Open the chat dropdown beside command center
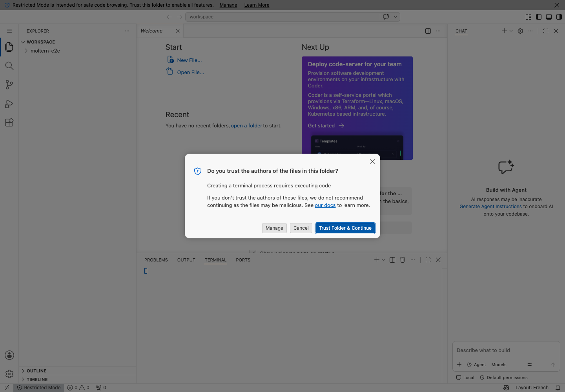The width and height of the screenshot is (565, 392). (x=395, y=17)
